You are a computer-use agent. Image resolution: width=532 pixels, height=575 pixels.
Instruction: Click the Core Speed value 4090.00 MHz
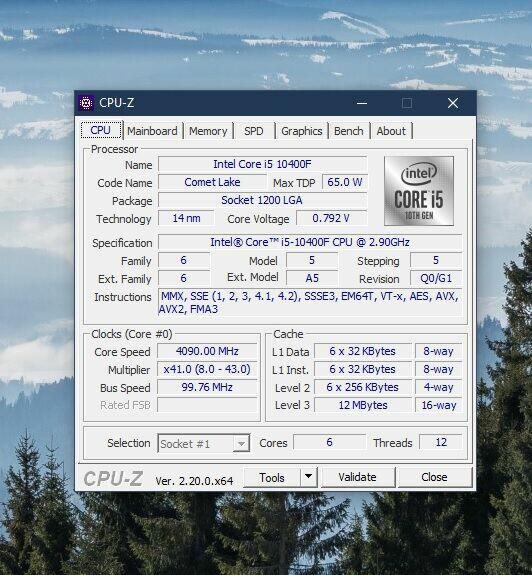pyautogui.click(x=208, y=351)
